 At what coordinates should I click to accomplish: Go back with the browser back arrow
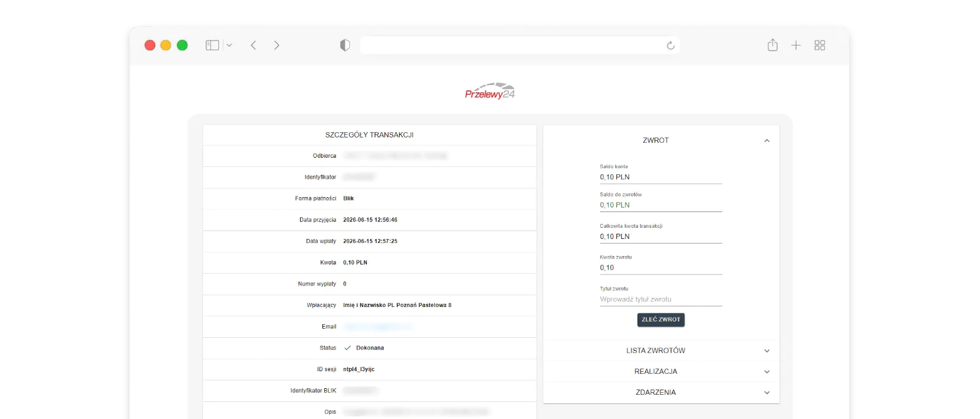coord(254,45)
